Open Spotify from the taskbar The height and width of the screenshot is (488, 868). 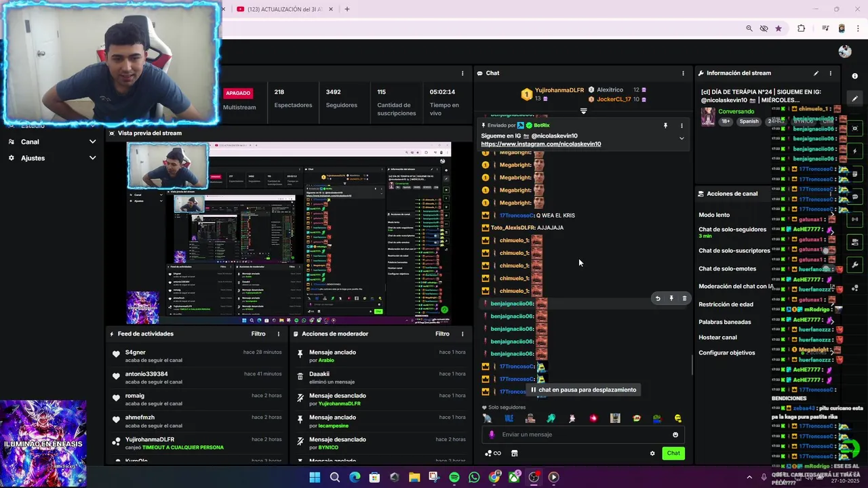click(454, 477)
